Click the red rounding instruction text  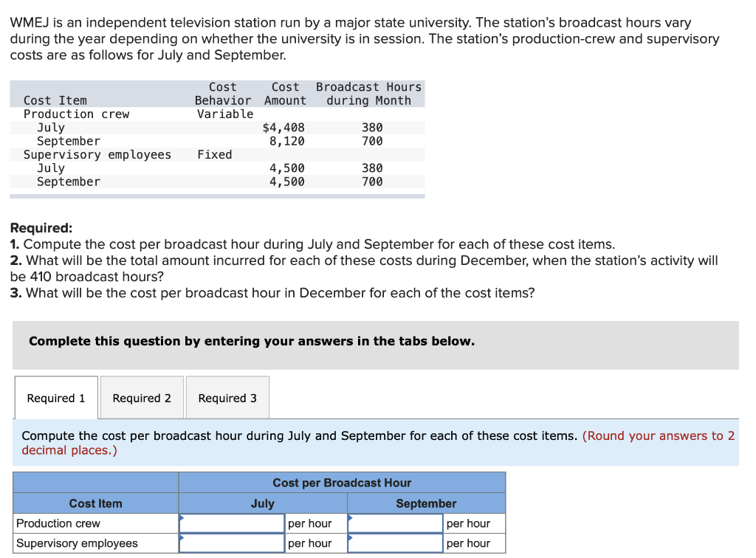pyautogui.click(x=659, y=435)
